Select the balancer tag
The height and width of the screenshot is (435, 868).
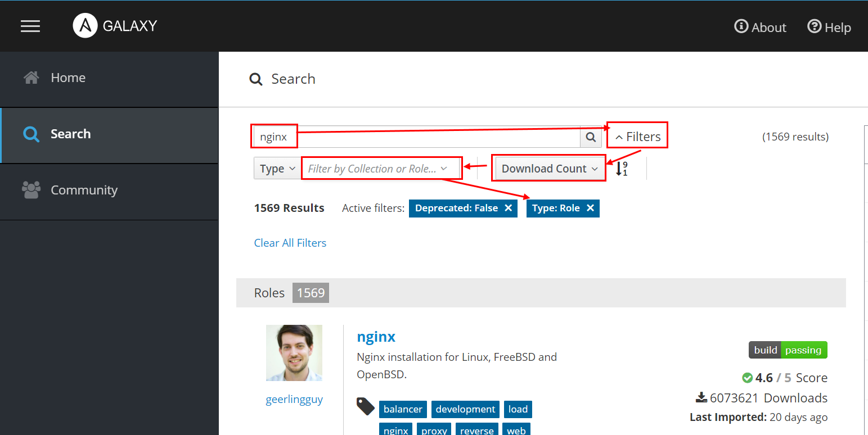pos(403,409)
